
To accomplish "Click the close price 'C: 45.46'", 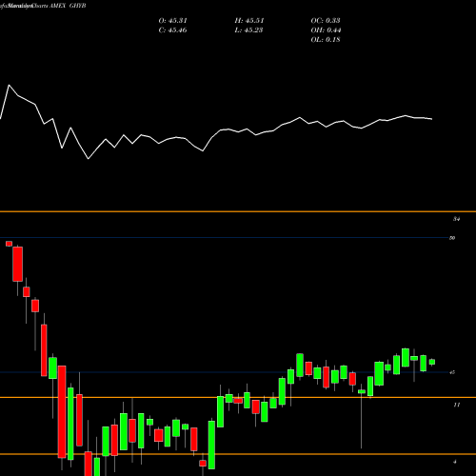I will click(172, 30).
